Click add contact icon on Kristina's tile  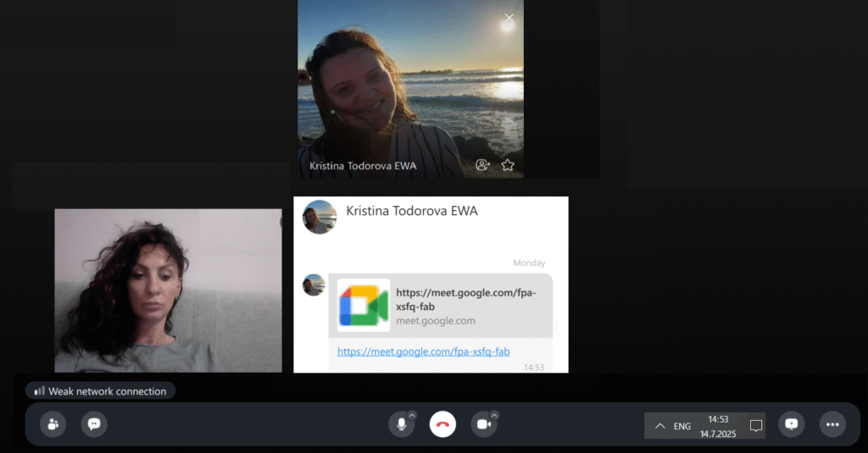tap(482, 165)
